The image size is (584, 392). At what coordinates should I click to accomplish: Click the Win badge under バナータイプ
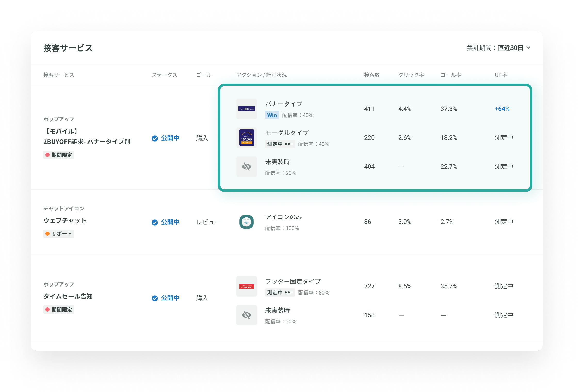coord(272,115)
